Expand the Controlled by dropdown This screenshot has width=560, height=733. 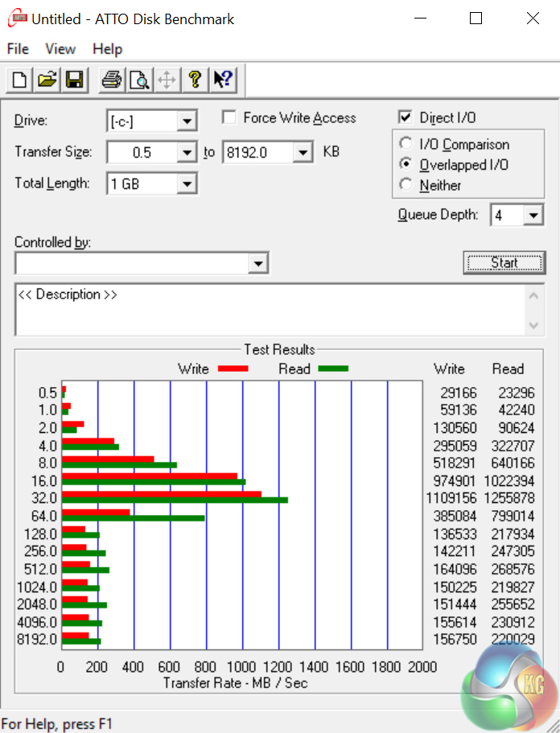coord(258,264)
